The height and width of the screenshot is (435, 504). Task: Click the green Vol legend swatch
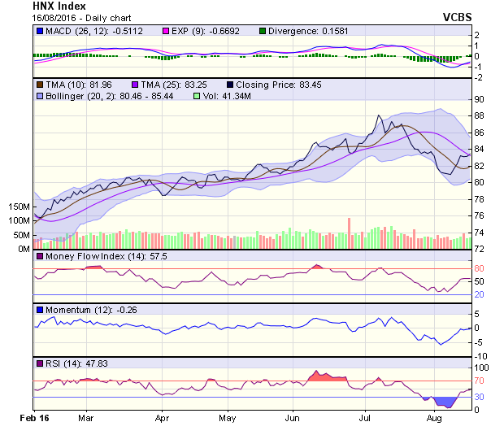point(196,96)
